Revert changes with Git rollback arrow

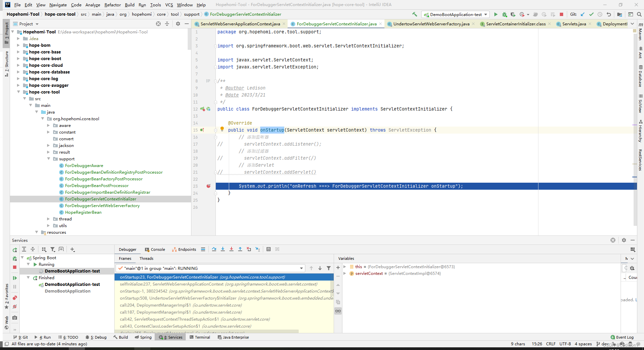tap(609, 14)
